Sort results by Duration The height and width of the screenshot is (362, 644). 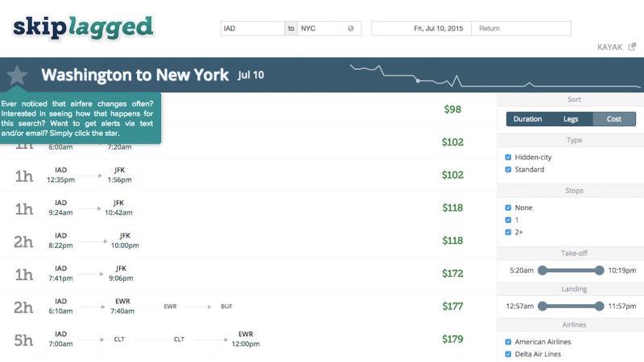tap(527, 119)
